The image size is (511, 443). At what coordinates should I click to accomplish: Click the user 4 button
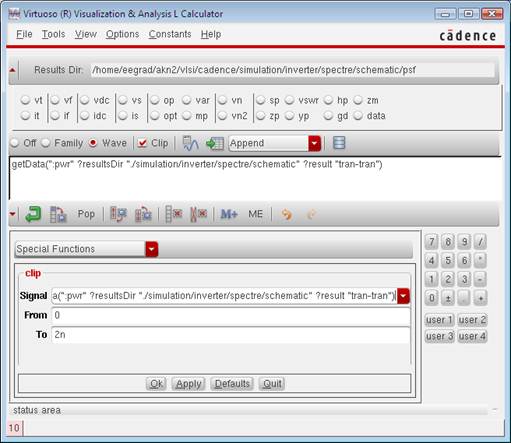pos(472,336)
